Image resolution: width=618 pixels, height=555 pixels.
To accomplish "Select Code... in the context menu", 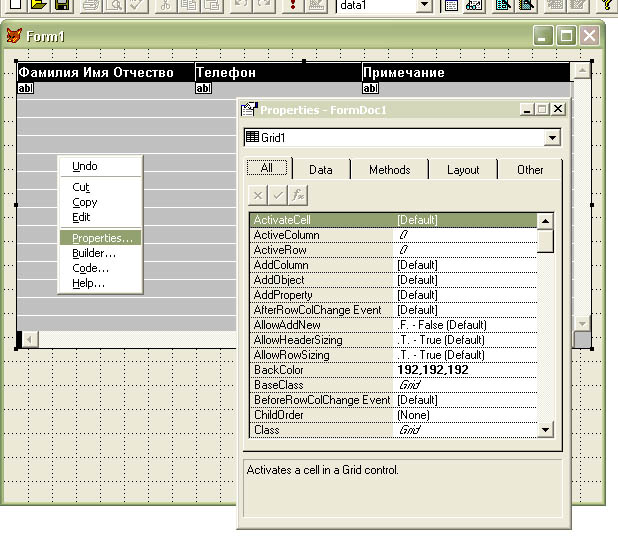I will [x=90, y=268].
